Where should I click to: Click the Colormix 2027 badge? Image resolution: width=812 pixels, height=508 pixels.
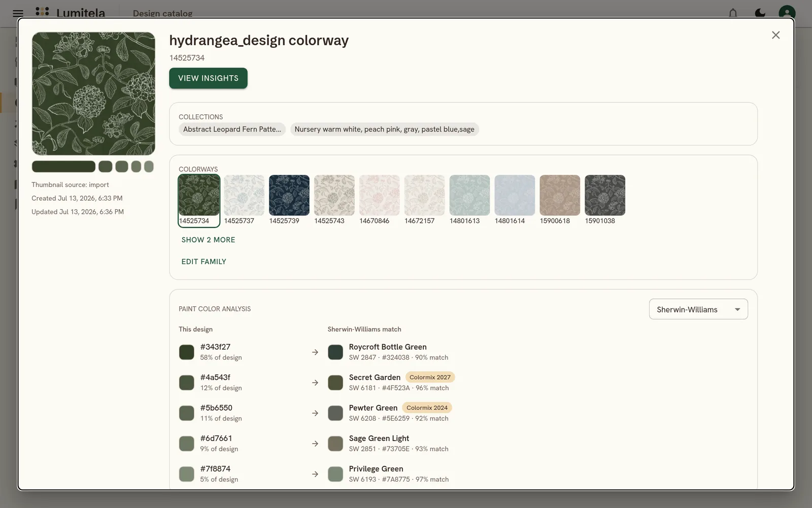pos(430,377)
